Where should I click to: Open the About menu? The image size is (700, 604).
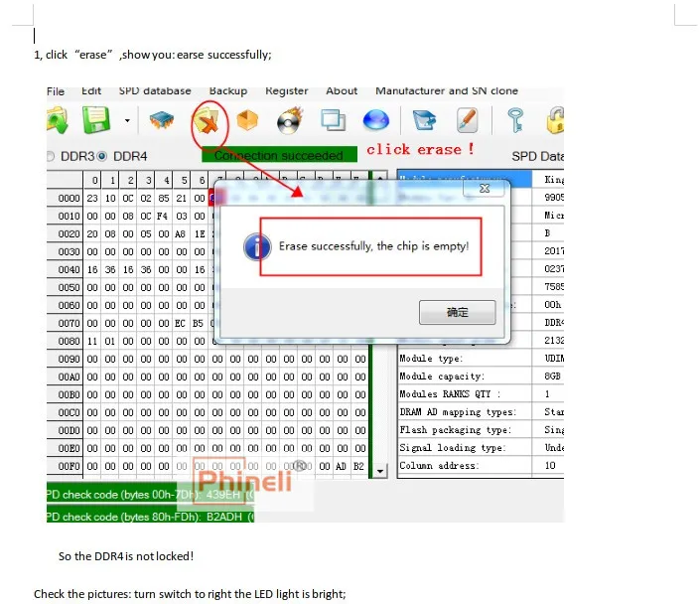pyautogui.click(x=342, y=91)
